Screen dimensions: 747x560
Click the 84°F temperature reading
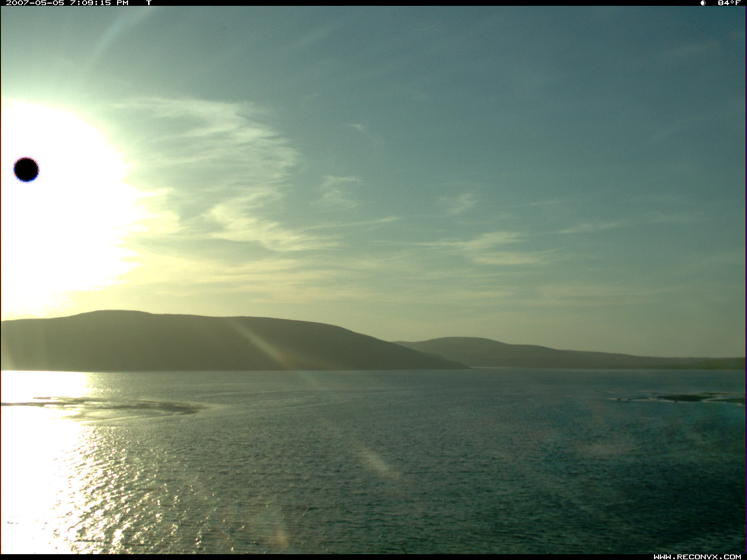tap(729, 3)
